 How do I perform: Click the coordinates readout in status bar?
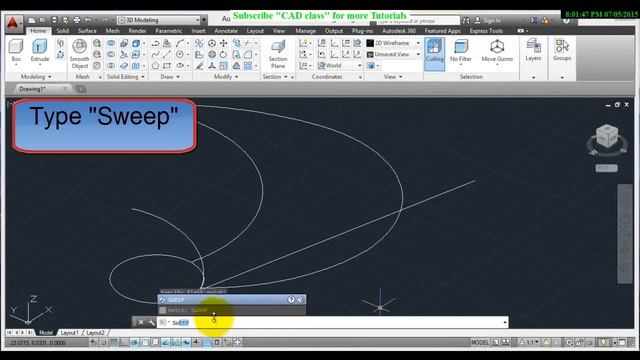[x=38, y=343]
